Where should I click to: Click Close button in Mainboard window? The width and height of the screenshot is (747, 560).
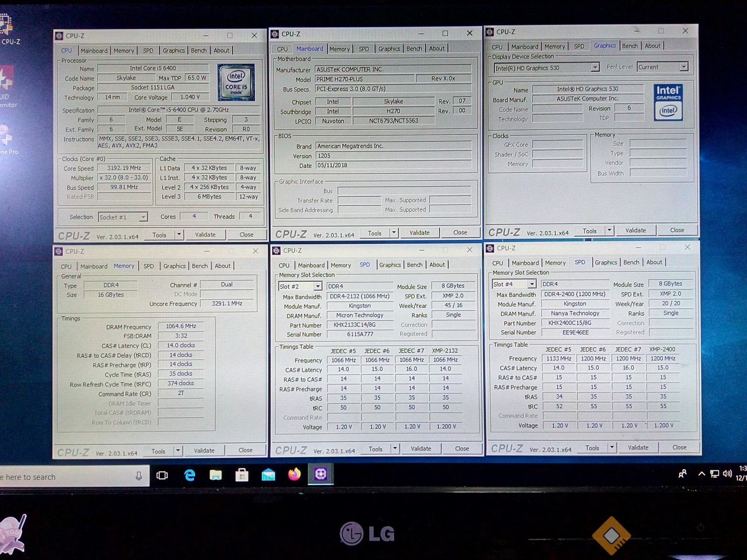[460, 232]
